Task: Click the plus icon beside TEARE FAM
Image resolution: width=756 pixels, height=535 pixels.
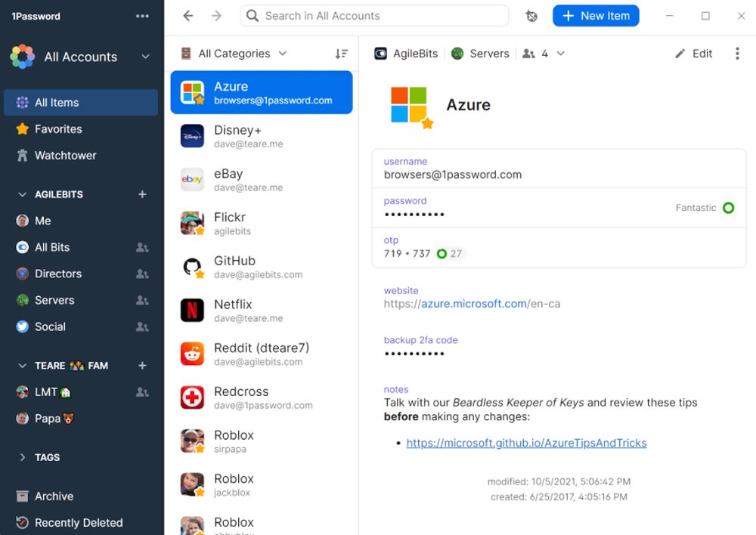Action: 142,366
